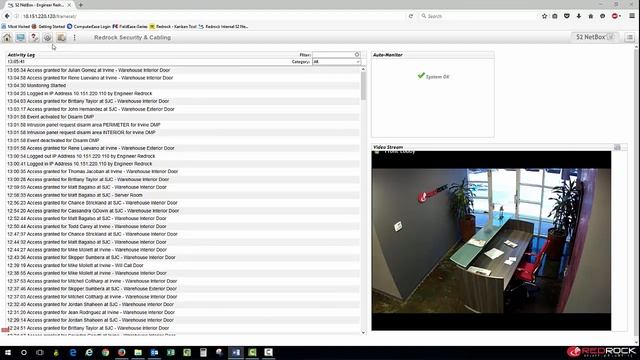This screenshot has width=640, height=360.
Task: Open the Video Stream widget options icon
Action: point(617,147)
